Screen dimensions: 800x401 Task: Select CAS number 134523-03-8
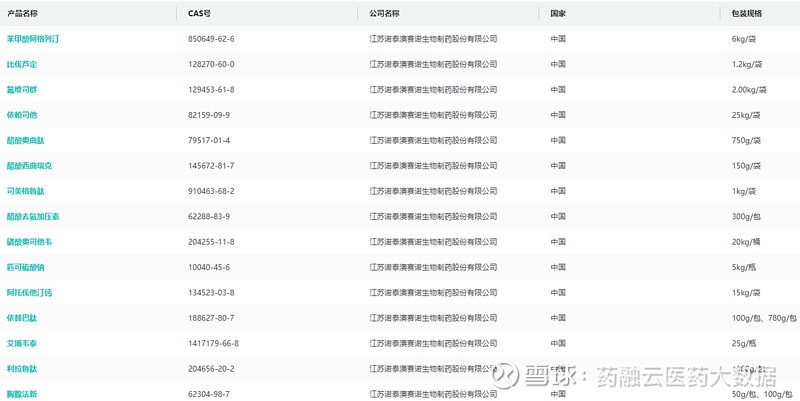point(211,293)
